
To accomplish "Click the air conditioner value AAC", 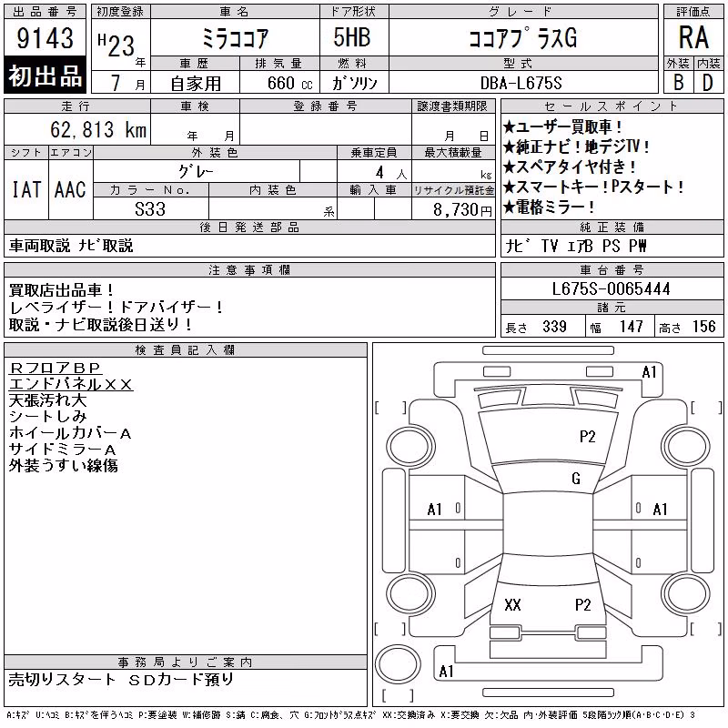I will click(70, 189).
